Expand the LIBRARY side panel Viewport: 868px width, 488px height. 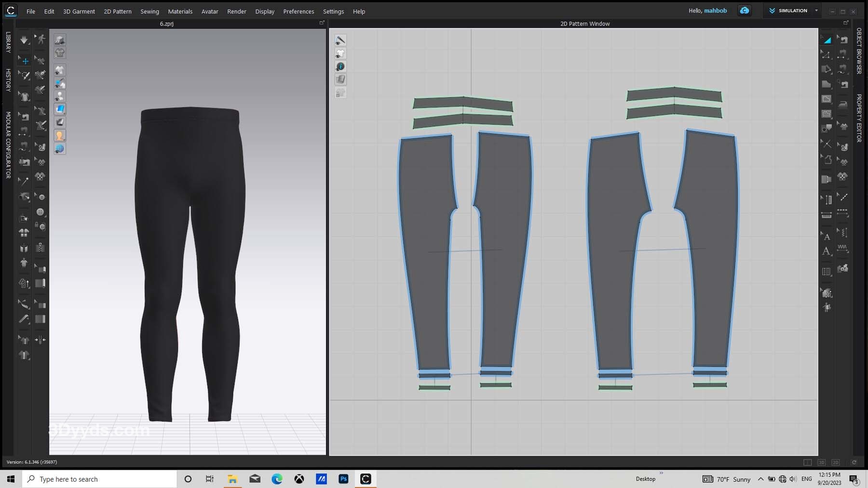[x=8, y=42]
